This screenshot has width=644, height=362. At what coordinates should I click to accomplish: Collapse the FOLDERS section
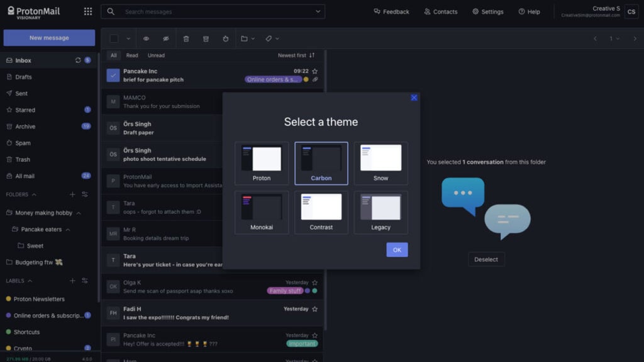(34, 195)
